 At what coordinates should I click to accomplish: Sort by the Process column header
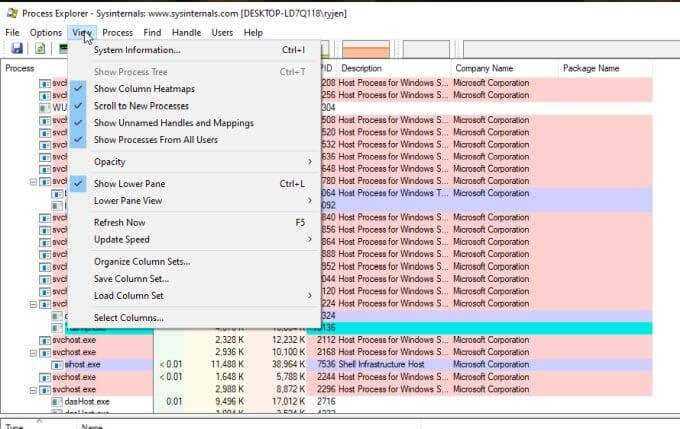pos(20,68)
